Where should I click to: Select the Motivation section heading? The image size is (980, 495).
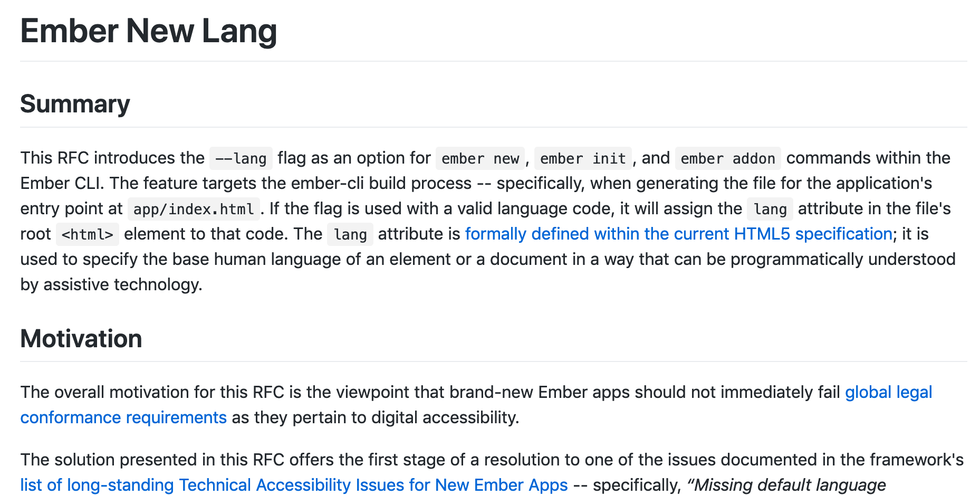click(81, 339)
